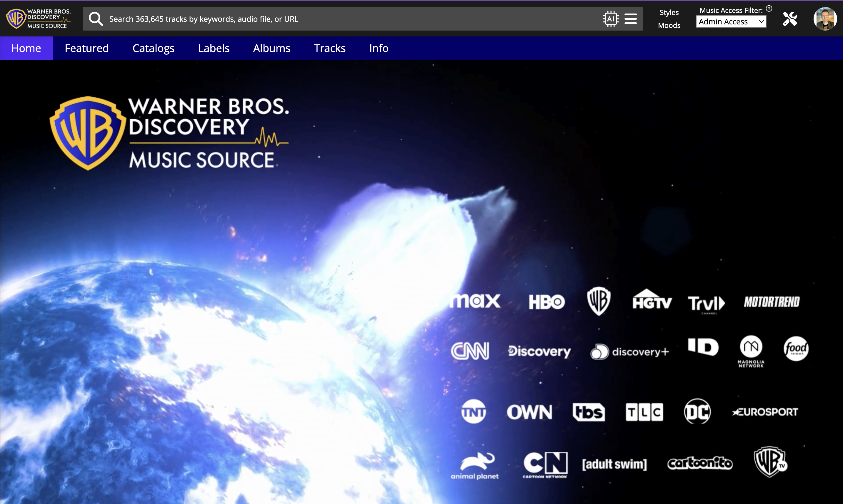843x504 pixels.
Task: Click the HBO network logo
Action: [x=547, y=302]
